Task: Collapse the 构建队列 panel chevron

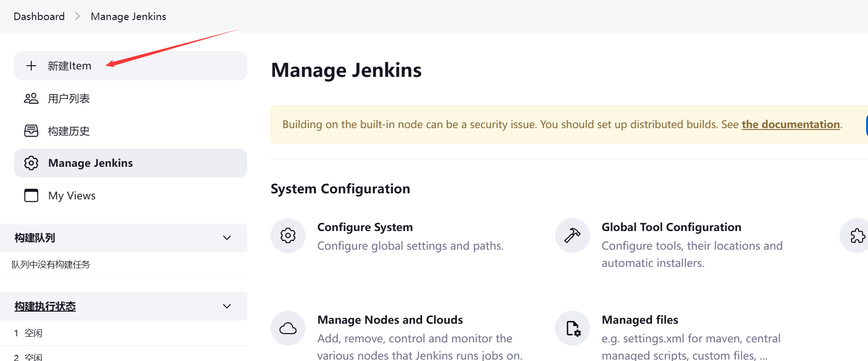Action: 227,238
